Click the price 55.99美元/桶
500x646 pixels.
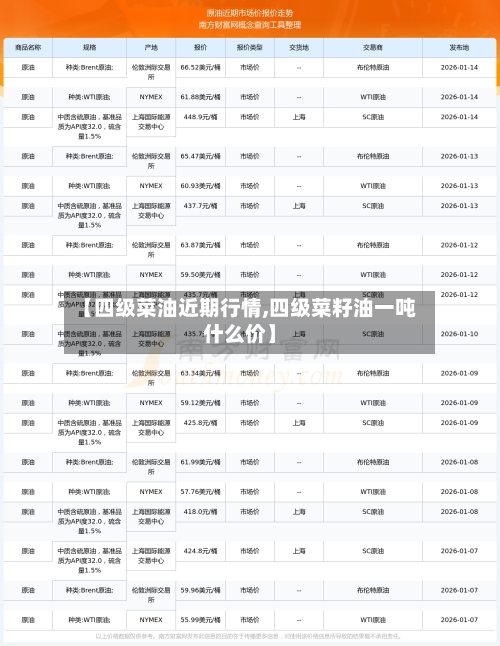pyautogui.click(x=201, y=620)
